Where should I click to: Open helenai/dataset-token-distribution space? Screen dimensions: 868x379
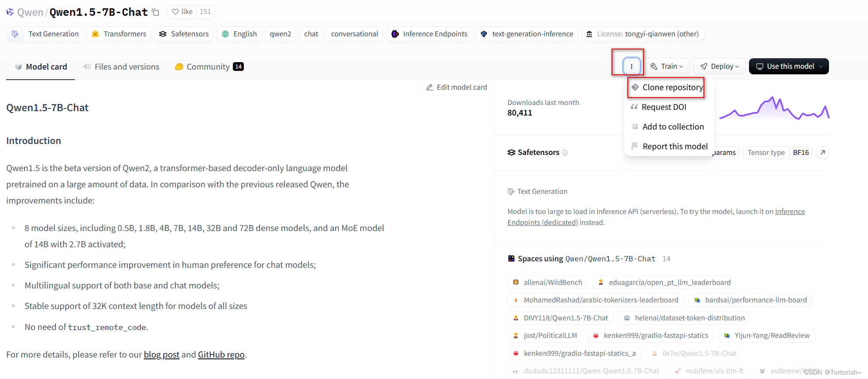click(684, 318)
